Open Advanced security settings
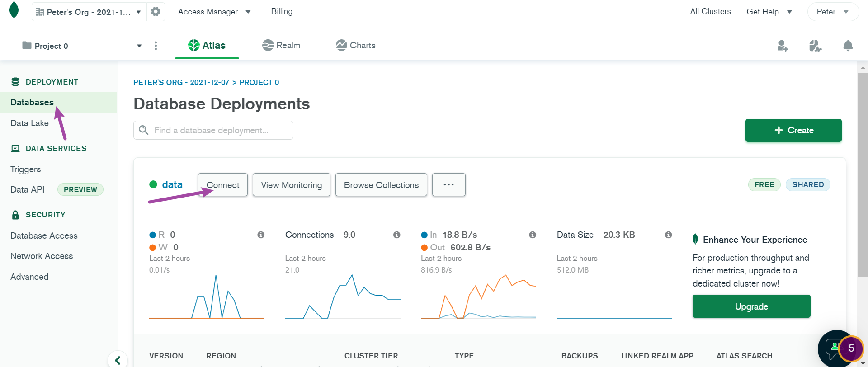This screenshot has width=868, height=367. point(29,277)
